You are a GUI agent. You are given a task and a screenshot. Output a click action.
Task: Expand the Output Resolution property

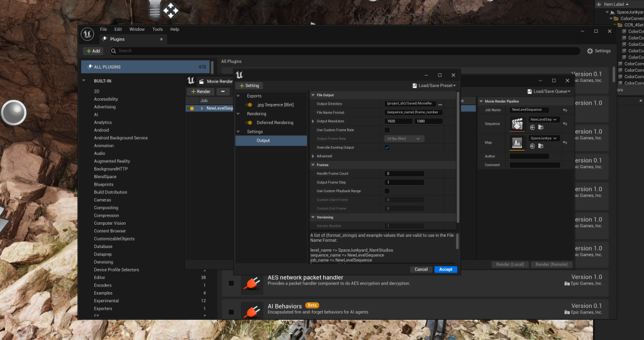(x=313, y=122)
